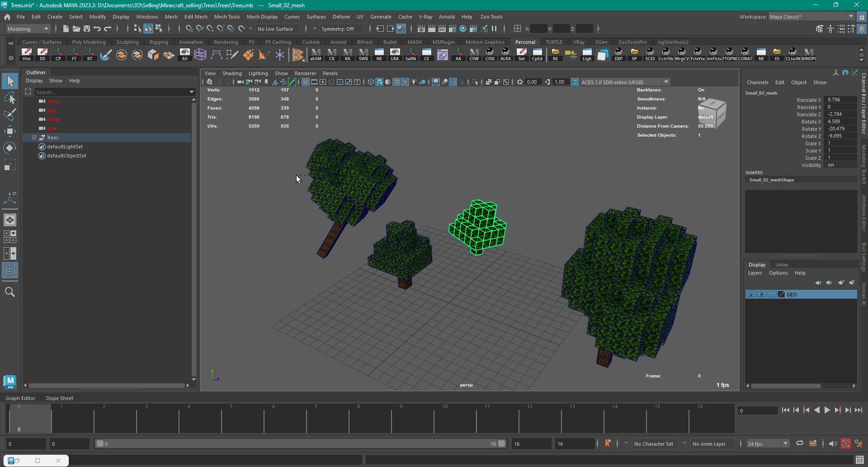Screen dimensions: 868x467
Task: Go to start of playback range
Action: coord(786,410)
